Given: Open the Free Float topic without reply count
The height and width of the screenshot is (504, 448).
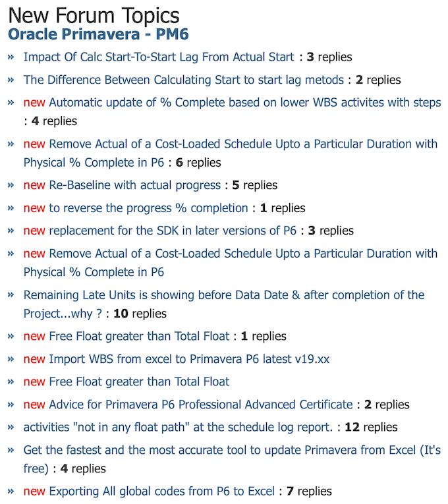Looking at the screenshot, I should (139, 382).
